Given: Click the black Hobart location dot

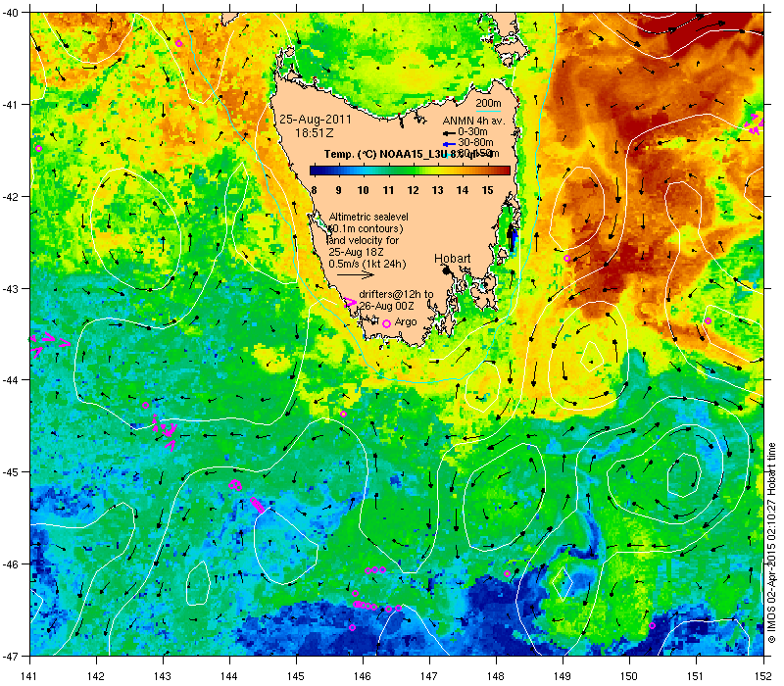Looking at the screenshot, I should pos(446,270).
